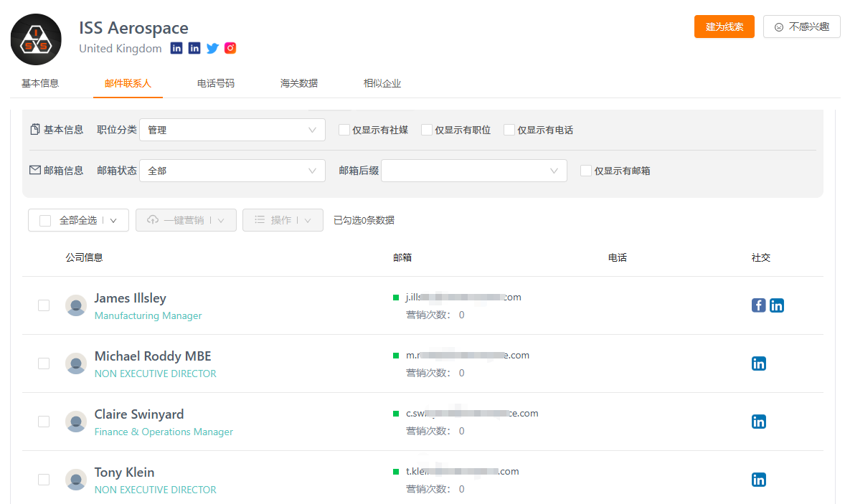Click the 社交 column header
Screen dimensions: 845x504
(761, 257)
